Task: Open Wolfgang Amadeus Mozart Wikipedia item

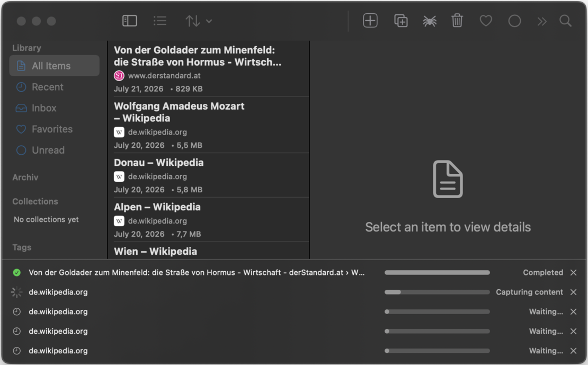Action: click(209, 125)
